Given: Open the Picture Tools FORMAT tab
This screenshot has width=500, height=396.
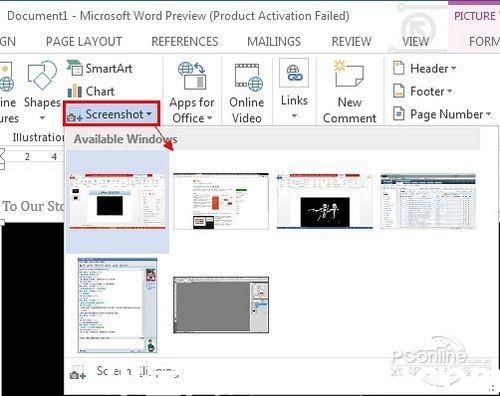Looking at the screenshot, I should coord(484,42).
